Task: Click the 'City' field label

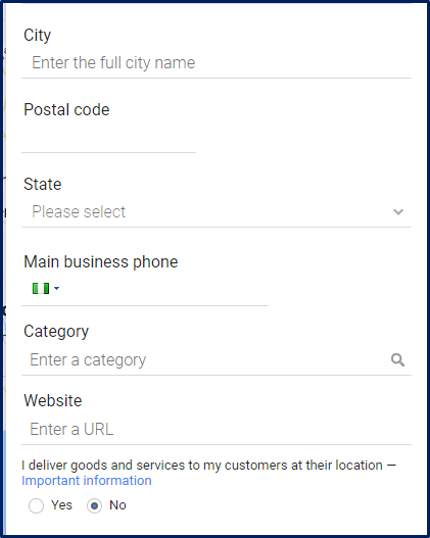Action: tap(37, 35)
